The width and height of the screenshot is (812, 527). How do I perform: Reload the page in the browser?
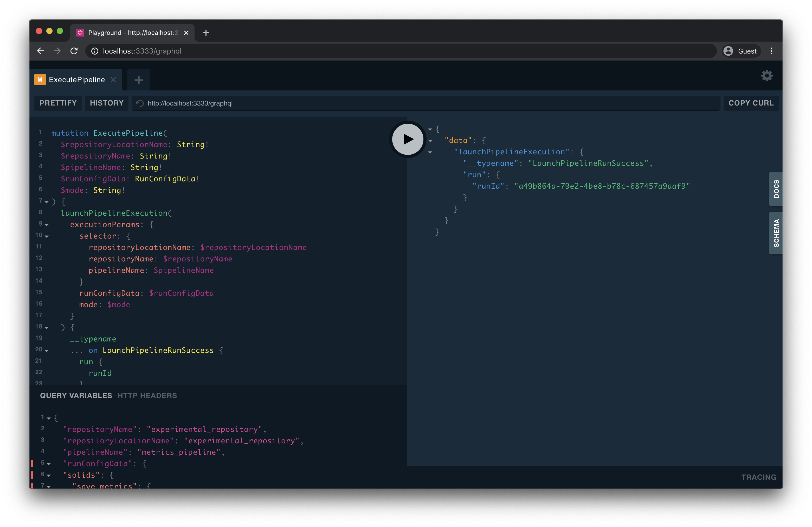pos(74,51)
